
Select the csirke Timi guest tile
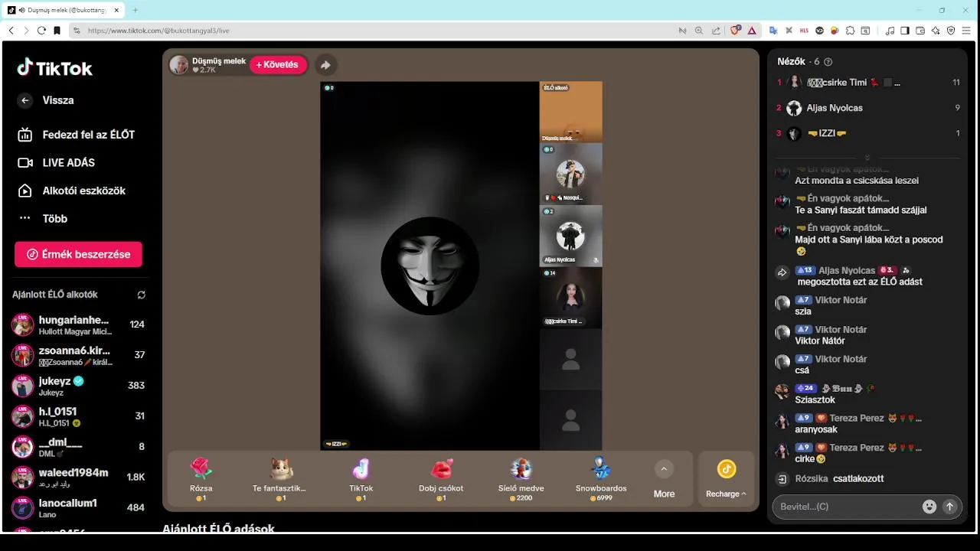click(570, 298)
